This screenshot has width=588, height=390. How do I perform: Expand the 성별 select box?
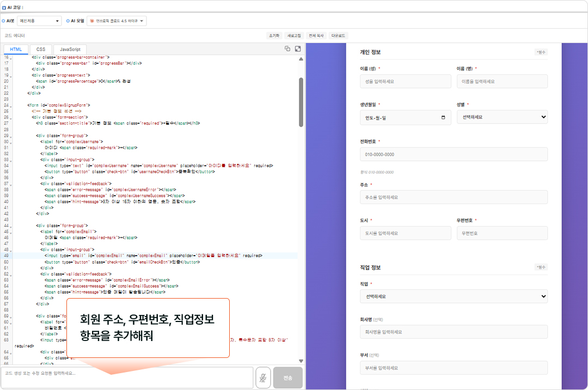click(x=501, y=117)
